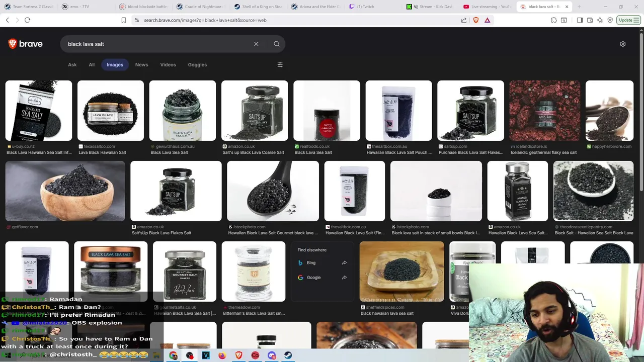The width and height of the screenshot is (644, 362).
Task: Click the Update browser button
Action: [x=628, y=20]
